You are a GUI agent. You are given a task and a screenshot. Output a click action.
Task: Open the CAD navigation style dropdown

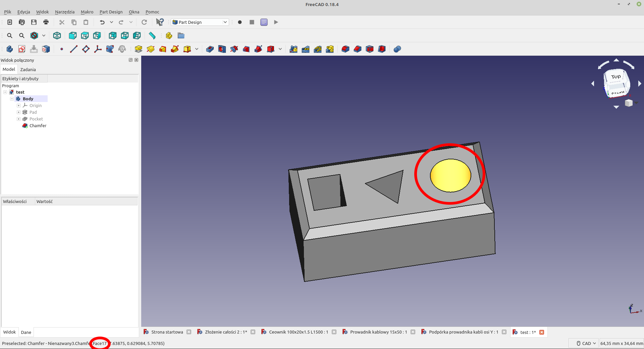[584, 343]
